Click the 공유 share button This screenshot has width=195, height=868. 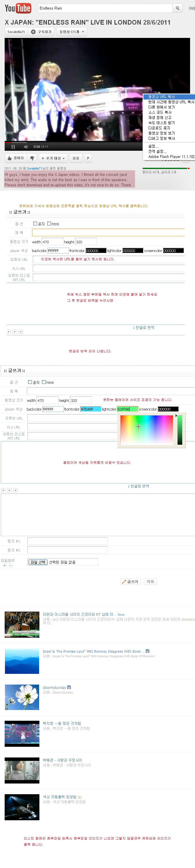pyautogui.click(x=76, y=158)
